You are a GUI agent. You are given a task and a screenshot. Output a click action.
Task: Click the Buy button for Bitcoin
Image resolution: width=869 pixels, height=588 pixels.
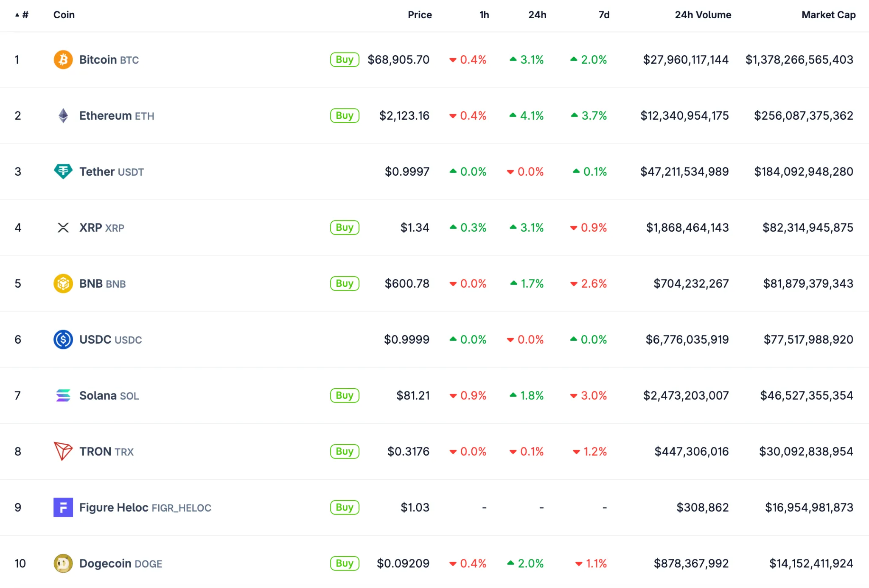click(344, 59)
